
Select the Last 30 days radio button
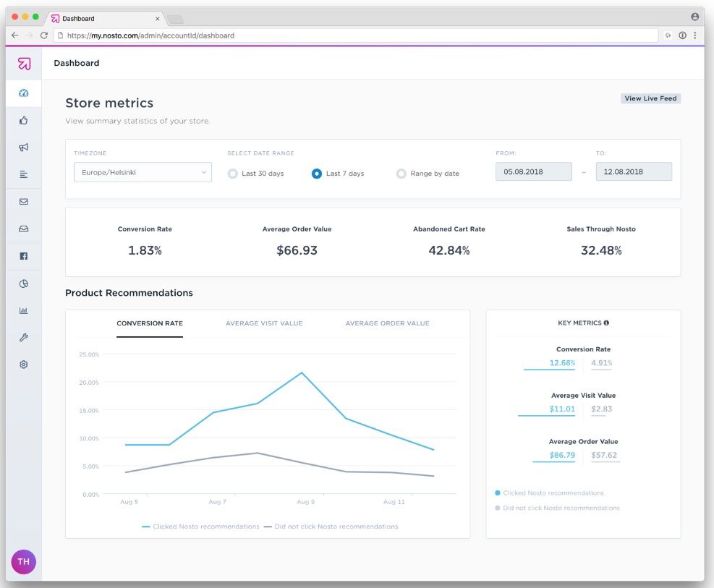click(233, 174)
